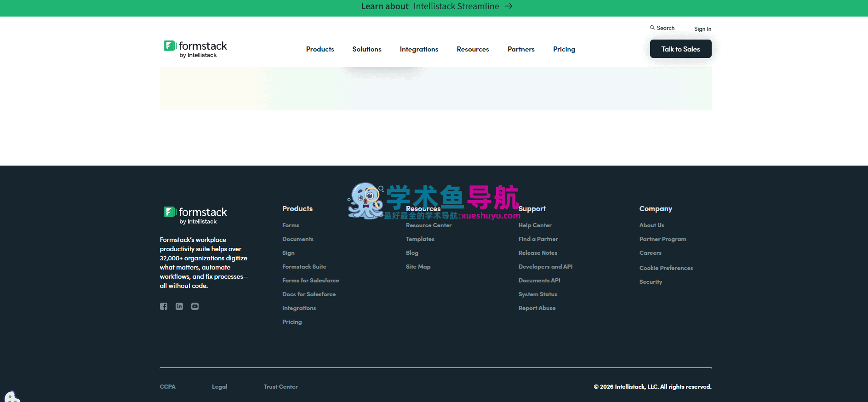The width and height of the screenshot is (868, 402).
Task: Check the System Status link
Action: 538,294
